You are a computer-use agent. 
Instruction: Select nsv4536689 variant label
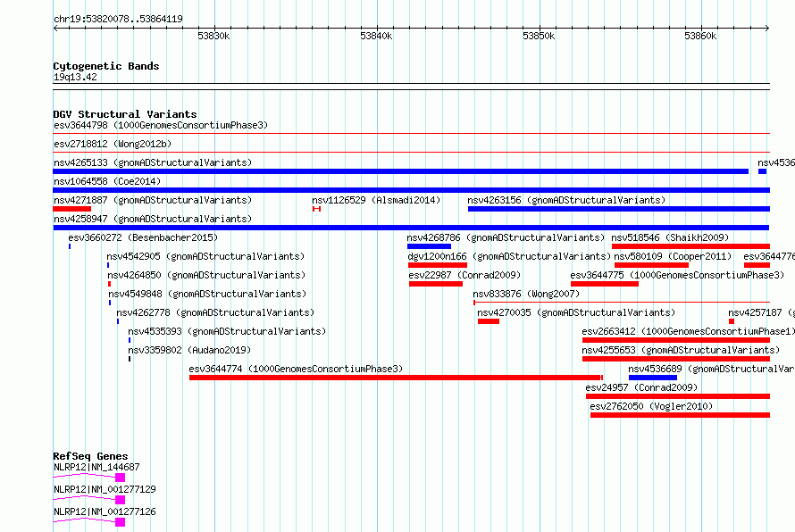[711, 369]
